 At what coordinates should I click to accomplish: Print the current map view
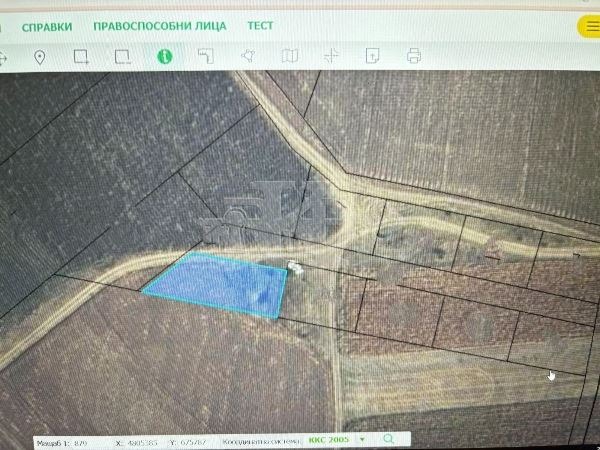point(414,57)
